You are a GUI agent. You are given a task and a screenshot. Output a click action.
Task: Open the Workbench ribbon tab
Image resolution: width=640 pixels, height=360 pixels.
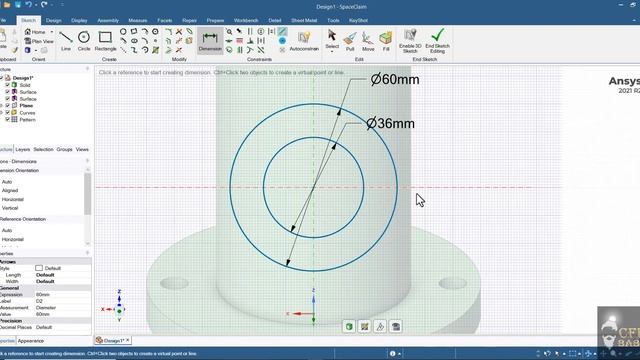click(246, 20)
